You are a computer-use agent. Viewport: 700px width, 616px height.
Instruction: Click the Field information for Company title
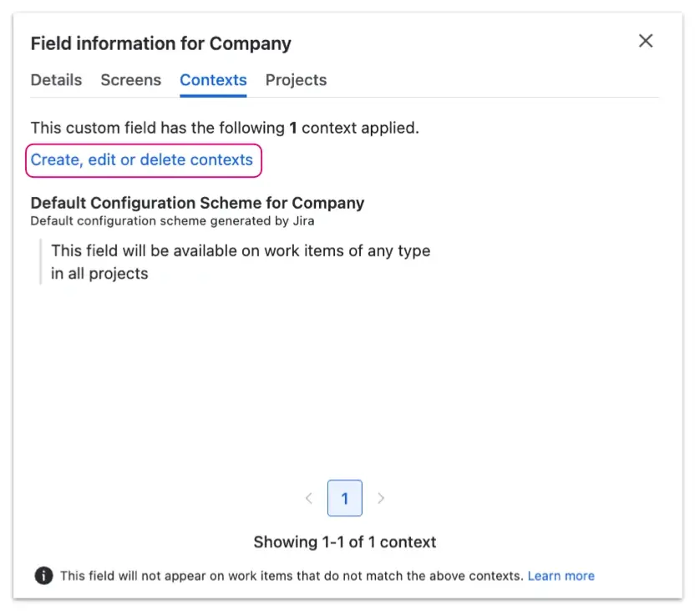point(160,43)
